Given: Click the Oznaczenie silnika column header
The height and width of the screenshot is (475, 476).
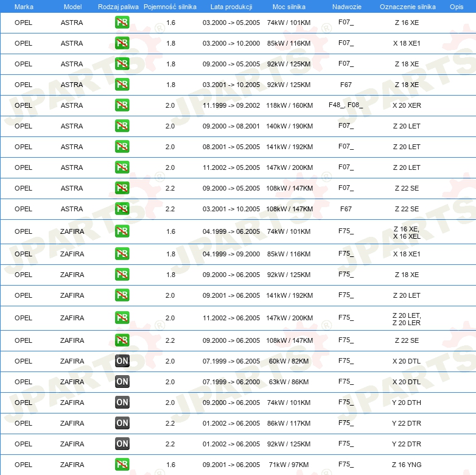Looking at the screenshot, I should point(408,7).
